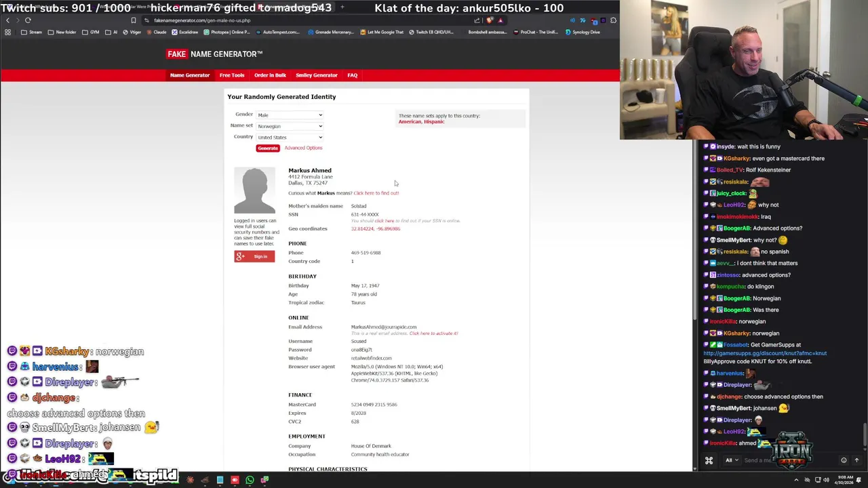The image size is (868, 488).
Task: Open the Smiley Generator menu item
Action: [316, 75]
